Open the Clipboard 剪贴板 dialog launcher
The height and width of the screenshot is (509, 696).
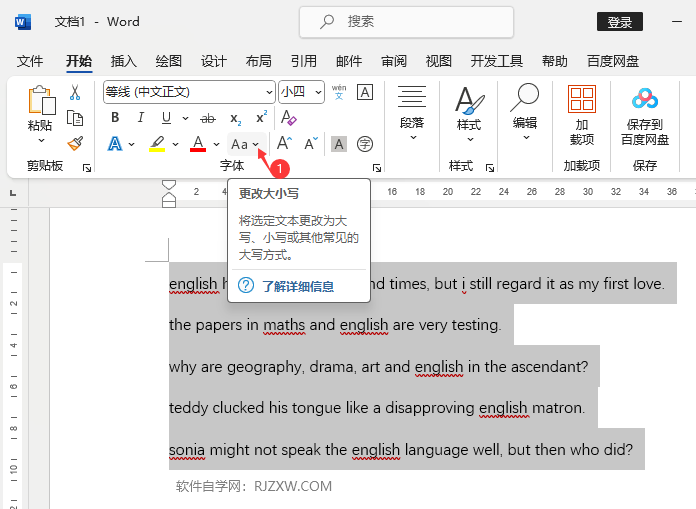pos(87,168)
